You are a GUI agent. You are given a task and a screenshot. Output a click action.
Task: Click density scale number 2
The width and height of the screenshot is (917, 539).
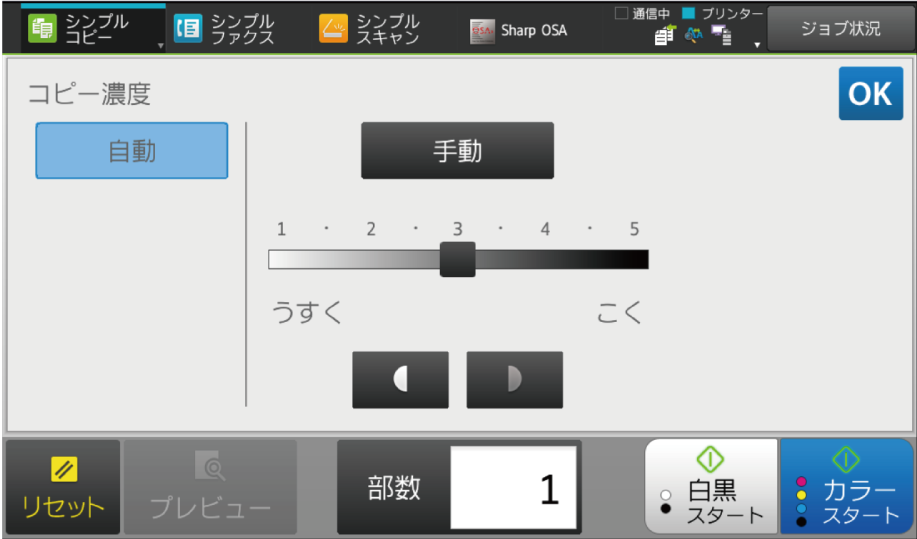tap(371, 229)
